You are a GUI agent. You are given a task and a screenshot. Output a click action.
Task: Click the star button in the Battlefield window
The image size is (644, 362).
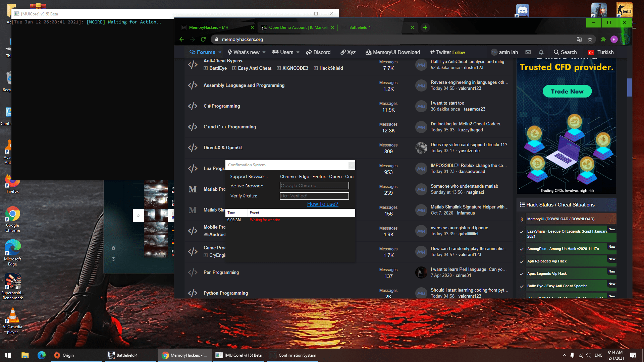point(138,216)
